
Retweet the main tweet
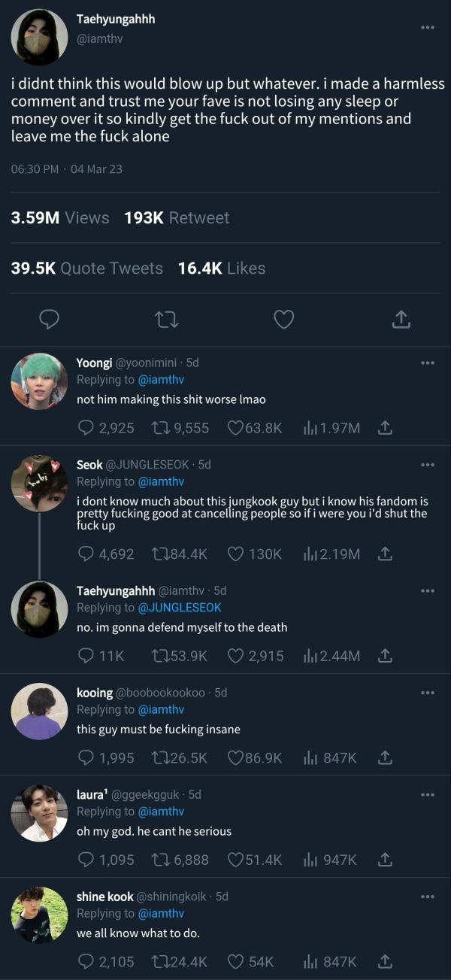tap(165, 320)
